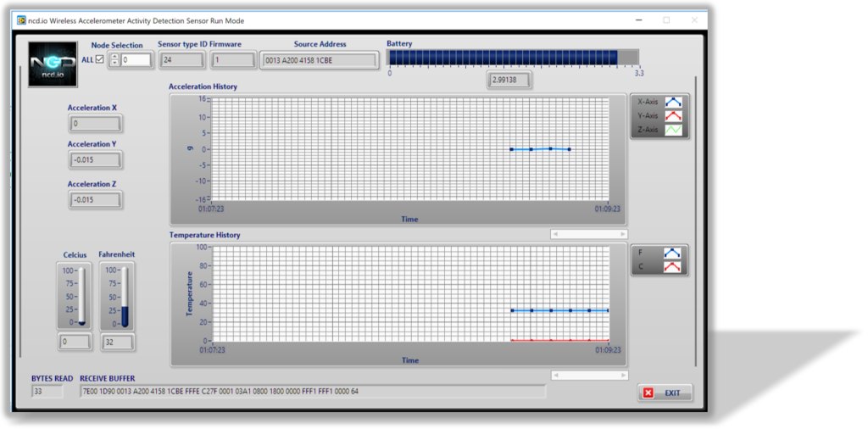
Task: Click the Node Selection number field
Action: click(136, 60)
